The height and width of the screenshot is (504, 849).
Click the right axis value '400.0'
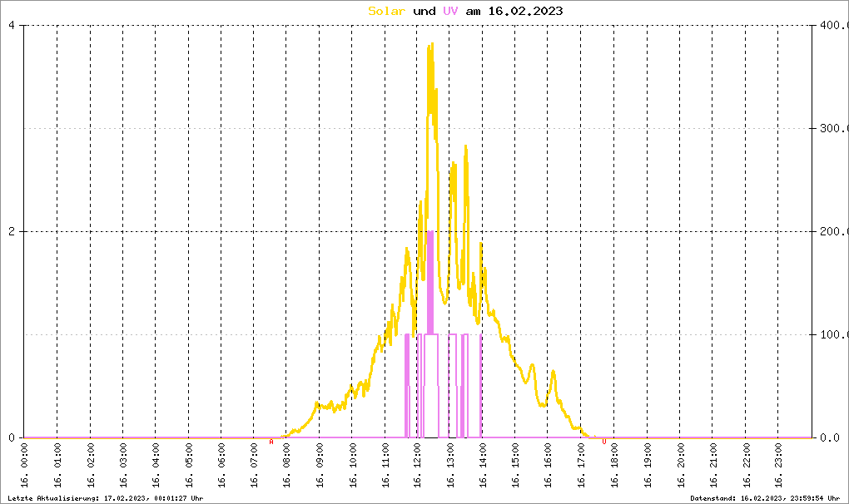(831, 25)
